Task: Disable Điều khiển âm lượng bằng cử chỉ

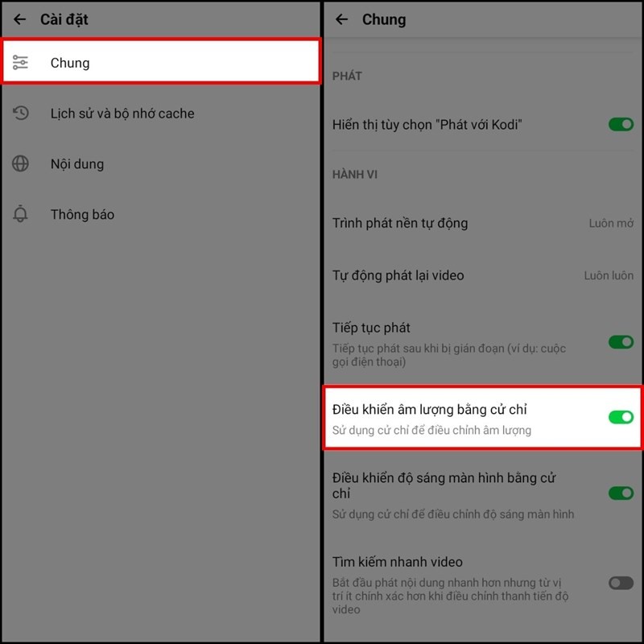Action: [621, 417]
